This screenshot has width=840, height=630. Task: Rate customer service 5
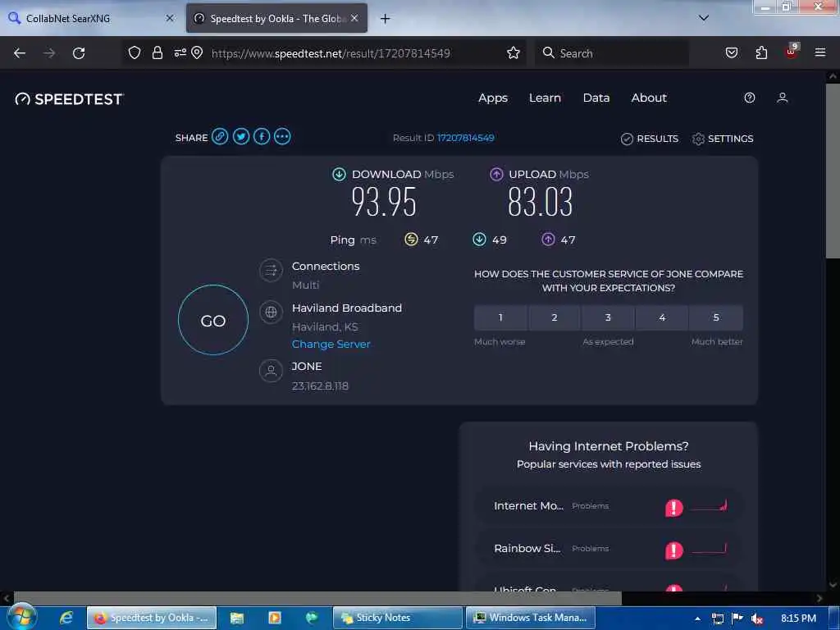(x=716, y=317)
